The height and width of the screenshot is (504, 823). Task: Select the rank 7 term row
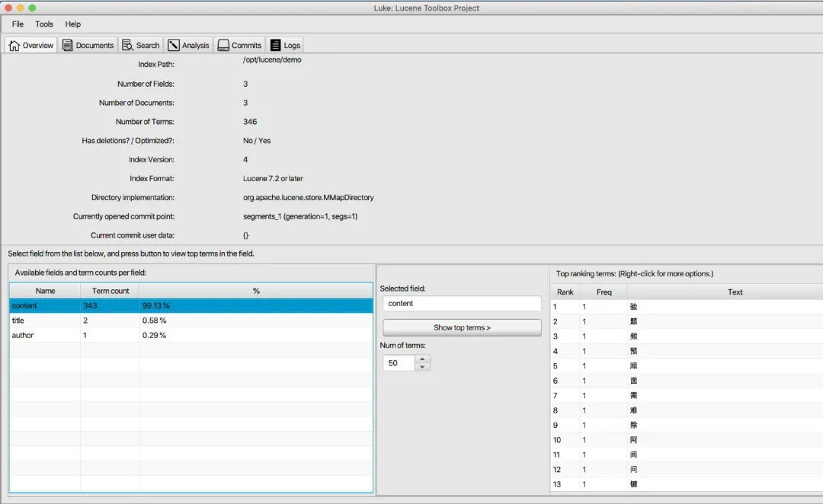687,395
